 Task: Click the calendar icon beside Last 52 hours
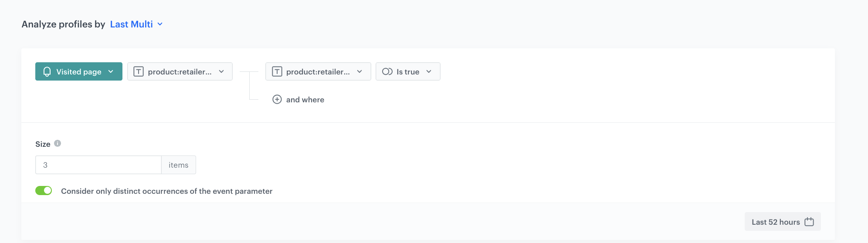809,222
